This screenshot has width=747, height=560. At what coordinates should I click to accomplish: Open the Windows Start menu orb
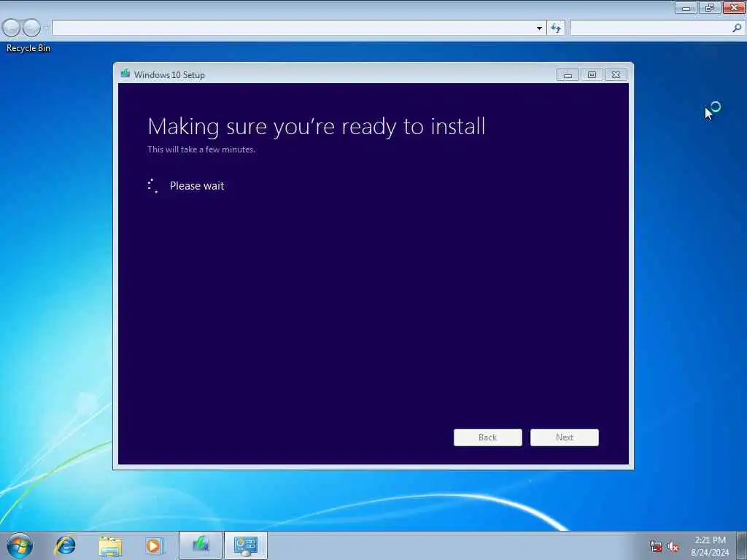pyautogui.click(x=20, y=545)
